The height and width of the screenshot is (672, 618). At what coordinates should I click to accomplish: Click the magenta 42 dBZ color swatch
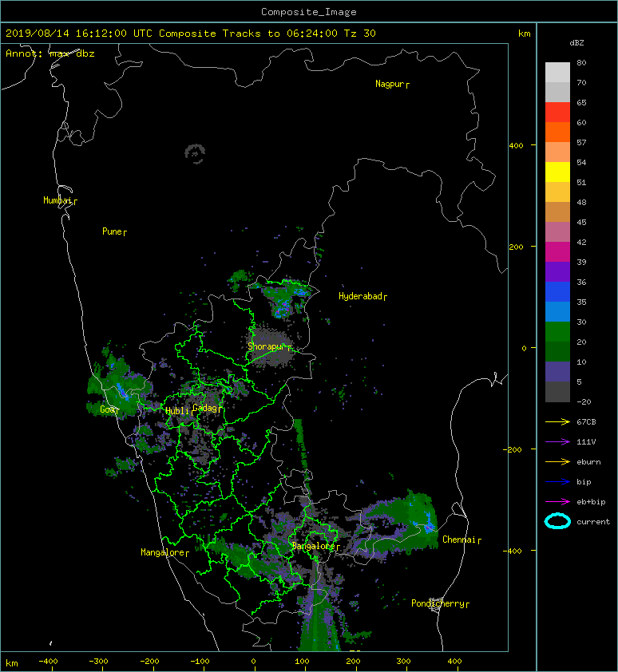click(557, 251)
